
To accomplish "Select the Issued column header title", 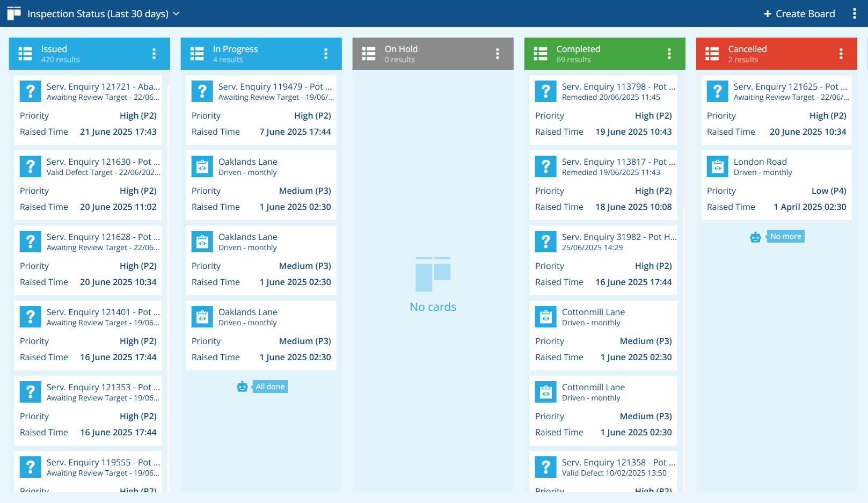I will (x=54, y=49).
